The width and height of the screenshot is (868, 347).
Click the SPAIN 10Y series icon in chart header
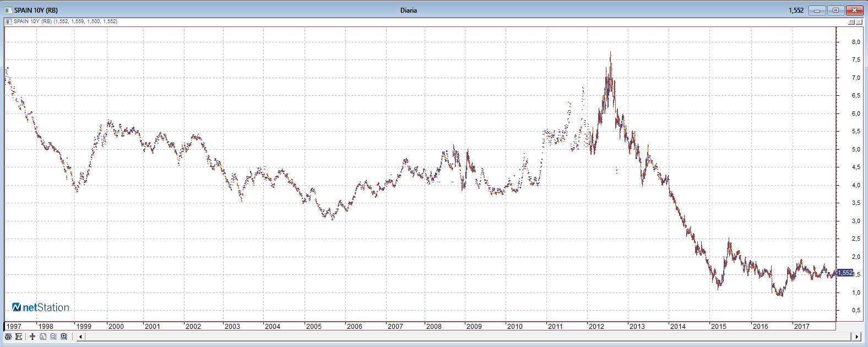8,21
